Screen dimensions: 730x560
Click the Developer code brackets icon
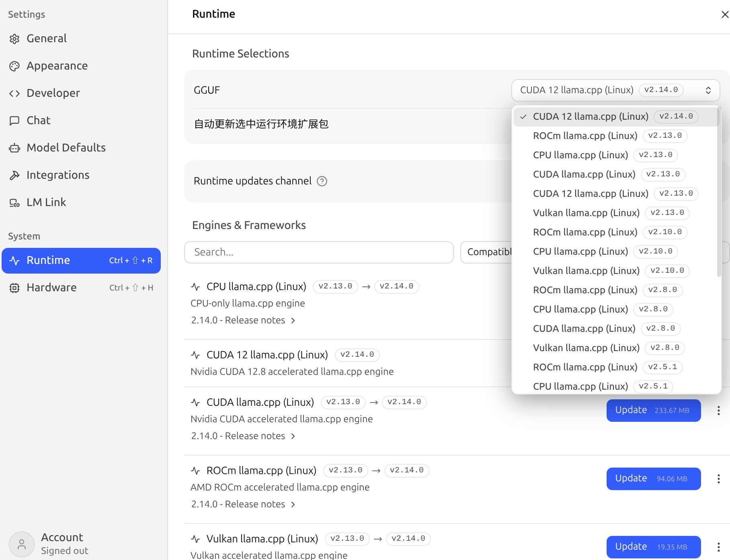(14, 93)
